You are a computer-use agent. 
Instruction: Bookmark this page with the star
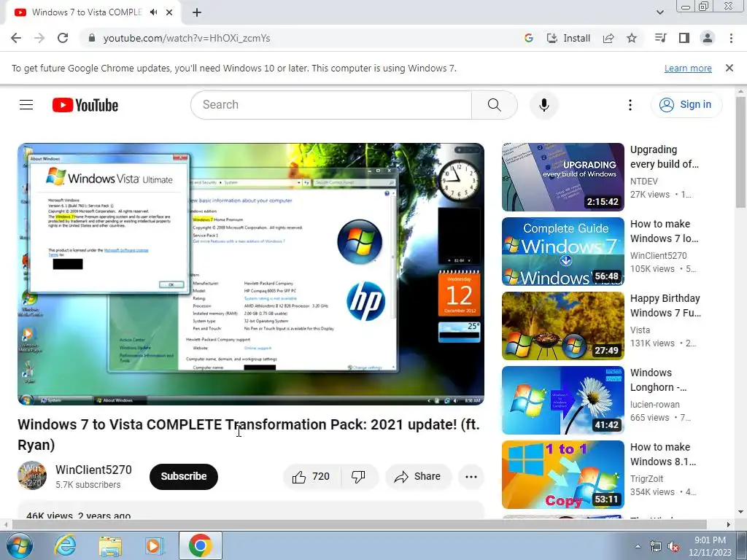coord(632,38)
